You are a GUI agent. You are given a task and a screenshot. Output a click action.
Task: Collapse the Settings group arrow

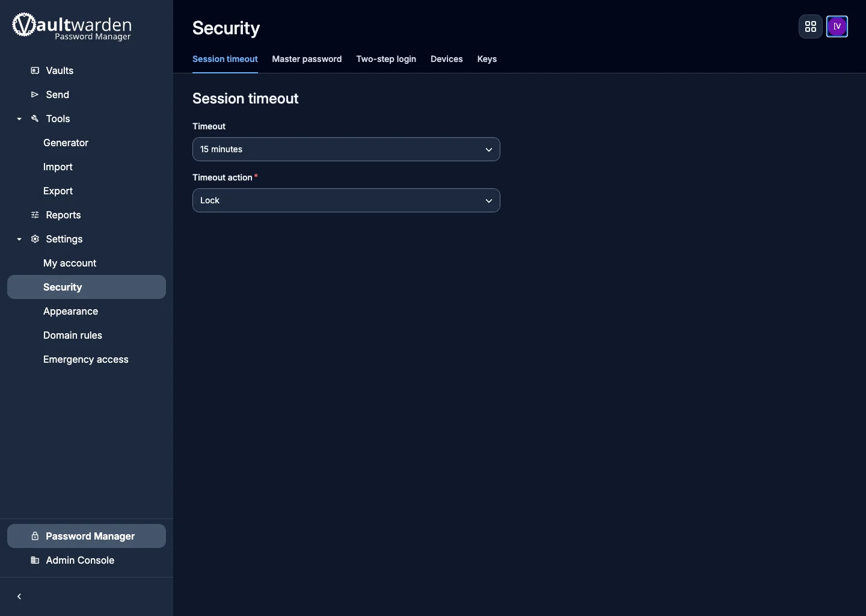(19, 239)
